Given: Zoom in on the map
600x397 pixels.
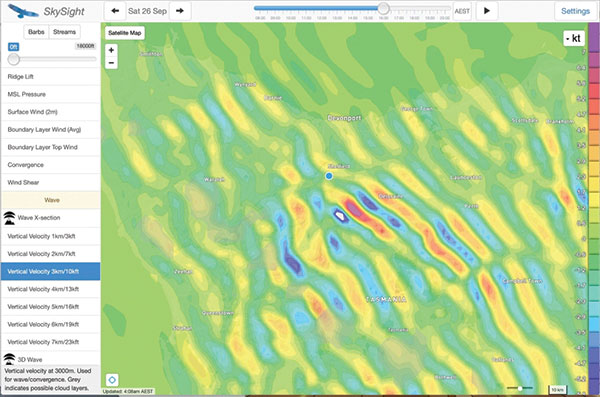Looking at the screenshot, I should click(x=111, y=50).
